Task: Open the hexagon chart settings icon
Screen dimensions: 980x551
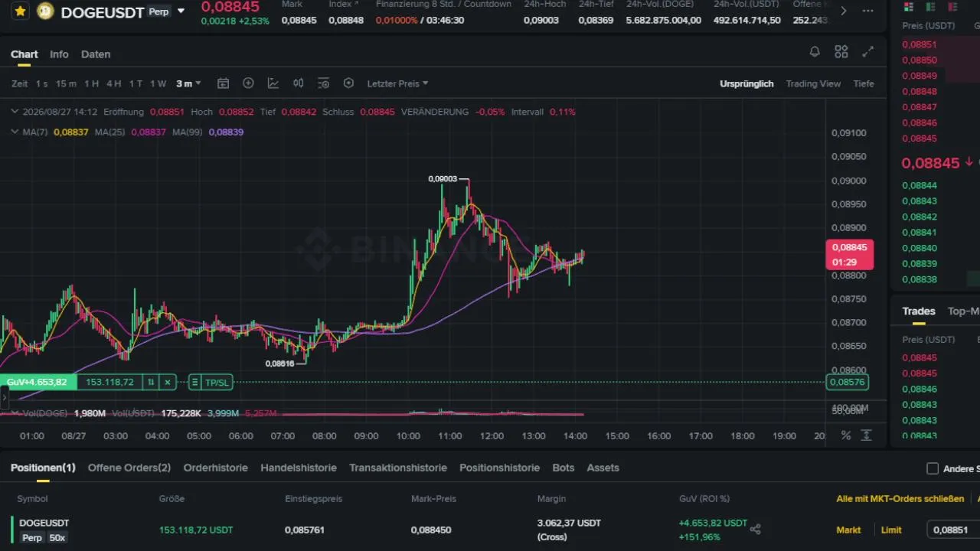Action: [348, 83]
